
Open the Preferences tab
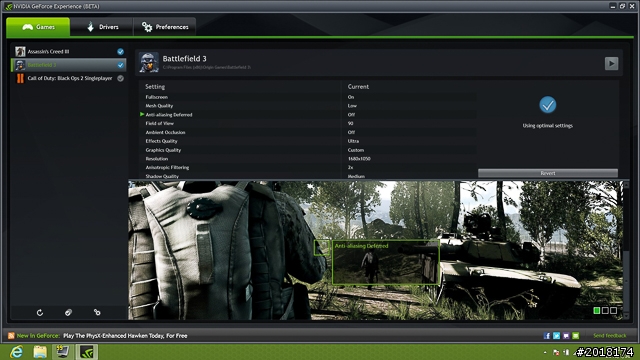[165, 27]
